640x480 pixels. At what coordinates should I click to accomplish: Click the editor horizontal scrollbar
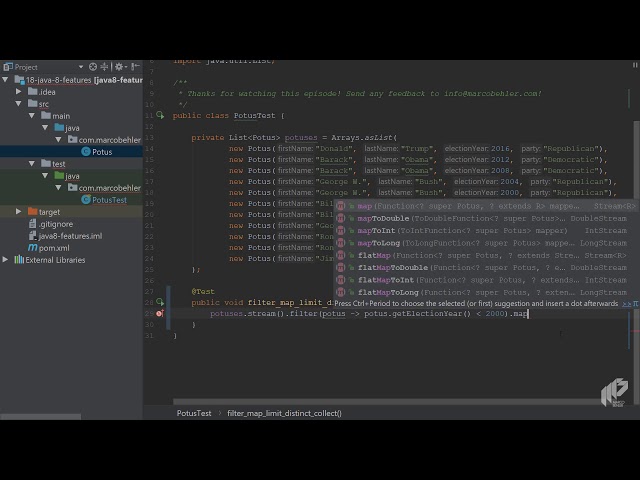tap(388, 402)
